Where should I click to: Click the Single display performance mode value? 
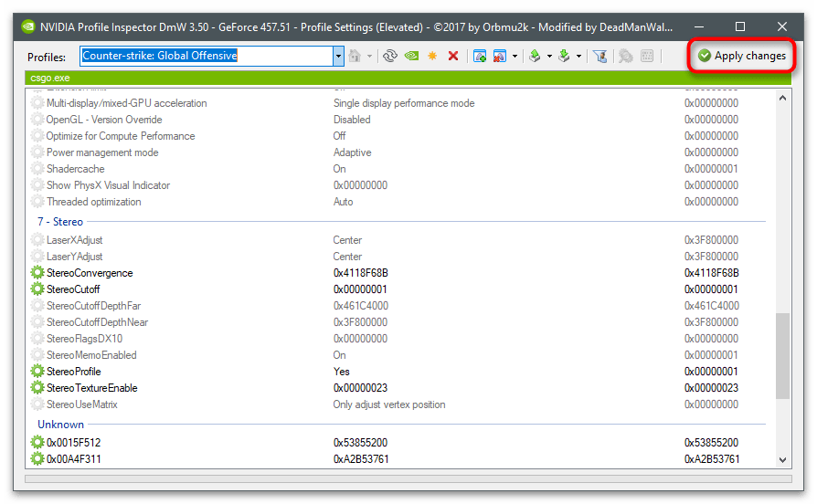point(404,103)
